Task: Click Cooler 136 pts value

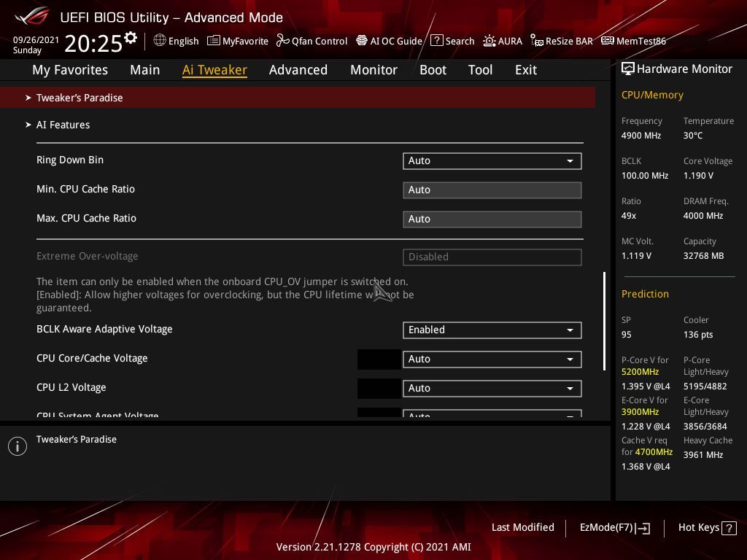Action: coord(698,335)
